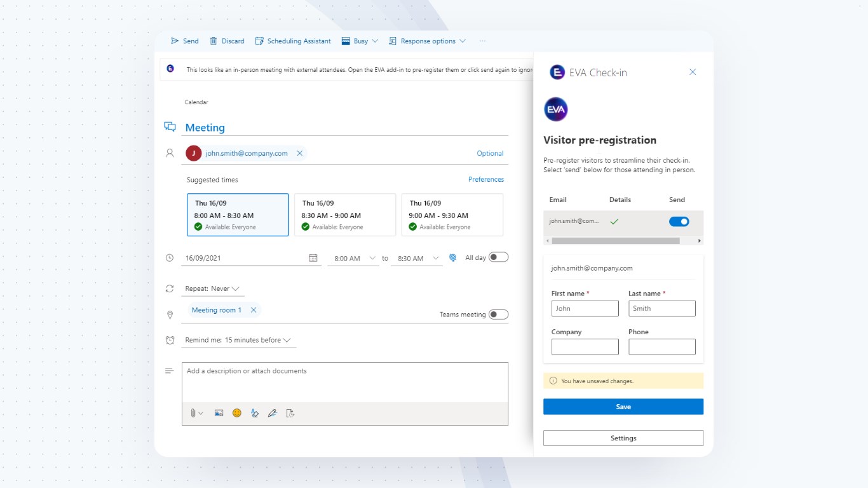Select the 9:00 AM - 9:30 AM suggested time

pos(452,215)
